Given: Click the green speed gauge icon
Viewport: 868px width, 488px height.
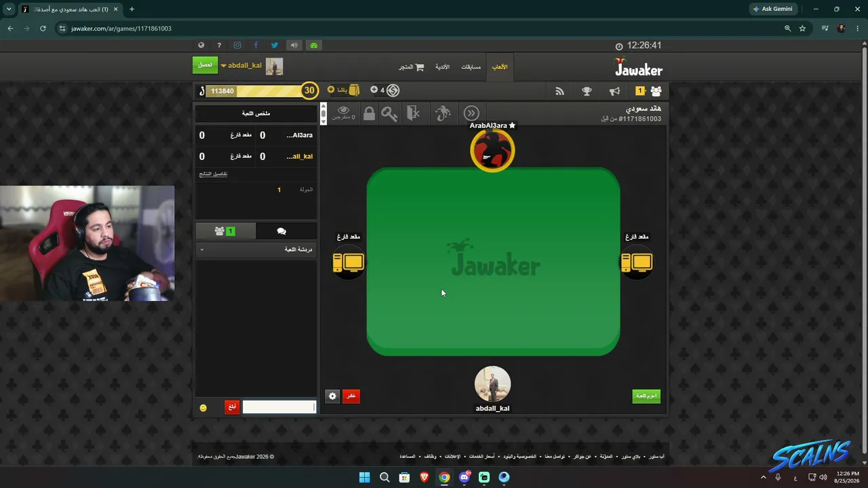Looking at the screenshot, I should [313, 45].
